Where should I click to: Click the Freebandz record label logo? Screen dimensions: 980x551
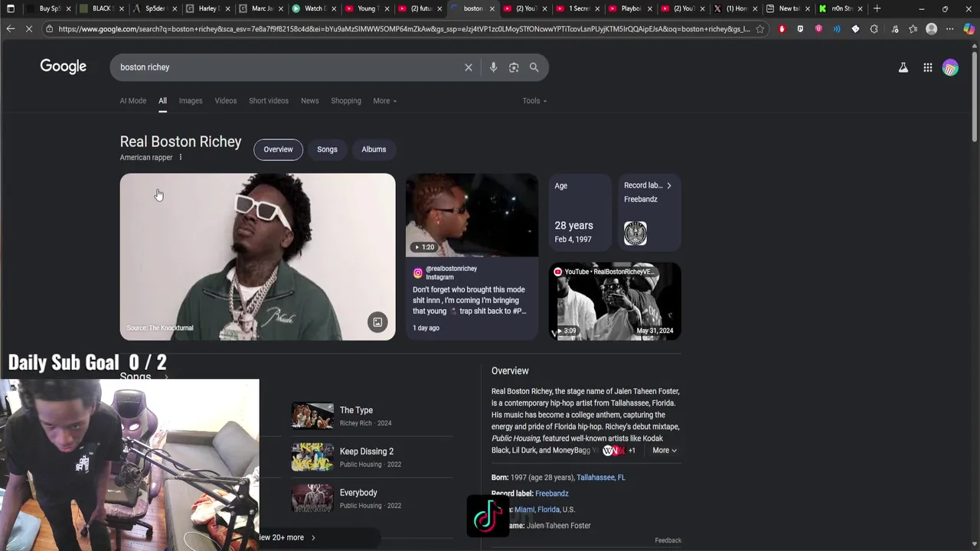635,233
